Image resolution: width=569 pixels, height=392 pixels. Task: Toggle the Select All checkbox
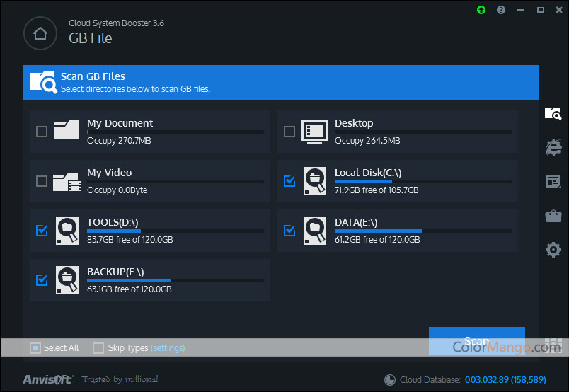35,348
